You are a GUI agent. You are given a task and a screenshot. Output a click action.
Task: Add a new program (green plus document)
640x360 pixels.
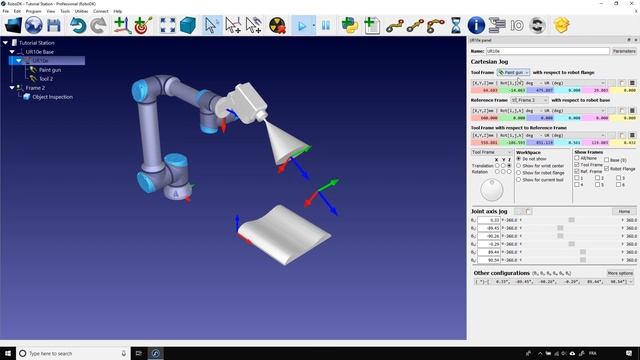(372, 25)
